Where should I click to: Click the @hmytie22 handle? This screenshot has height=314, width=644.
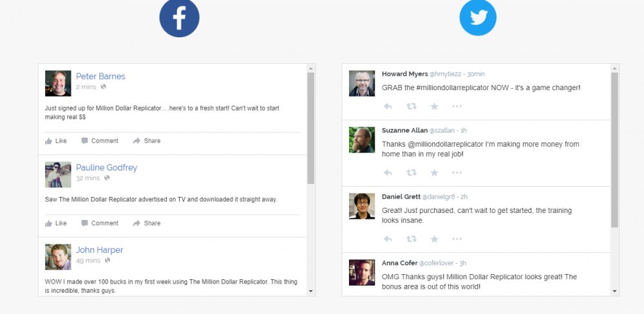pos(446,74)
